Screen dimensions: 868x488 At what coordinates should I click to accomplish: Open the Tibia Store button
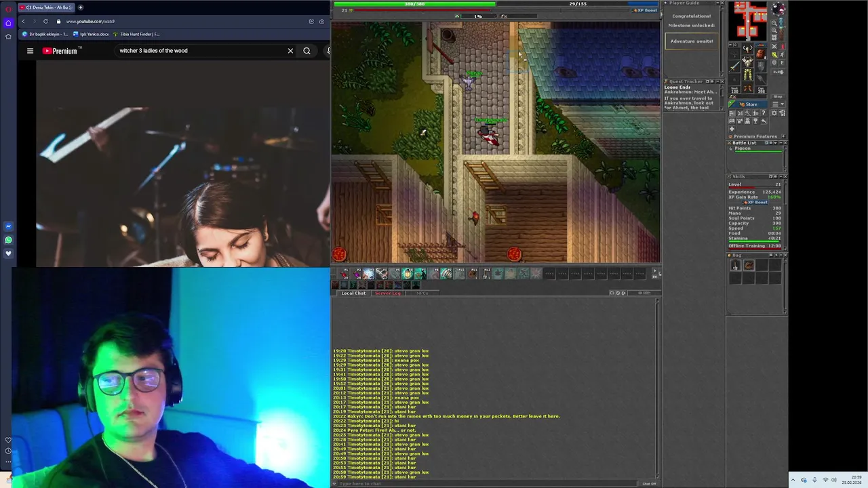(x=748, y=104)
